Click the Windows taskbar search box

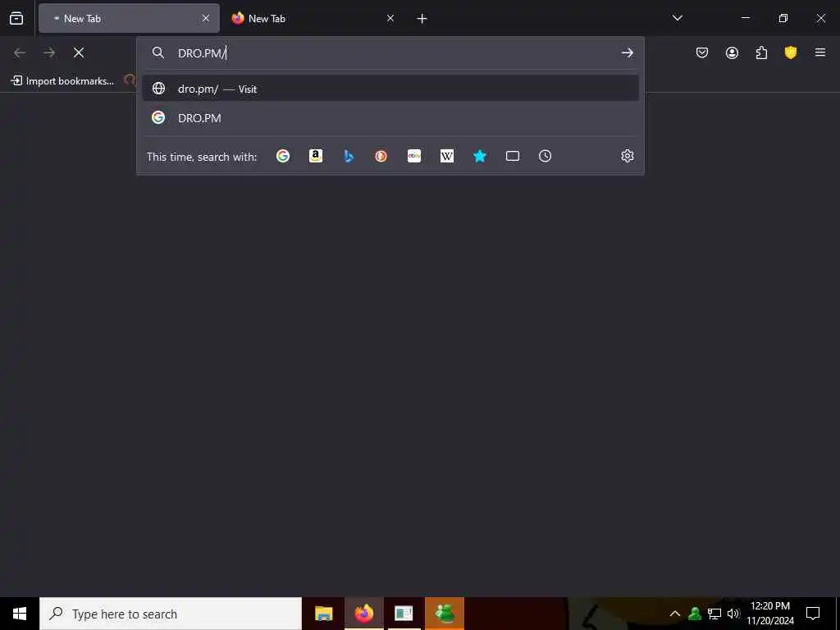coord(171,614)
